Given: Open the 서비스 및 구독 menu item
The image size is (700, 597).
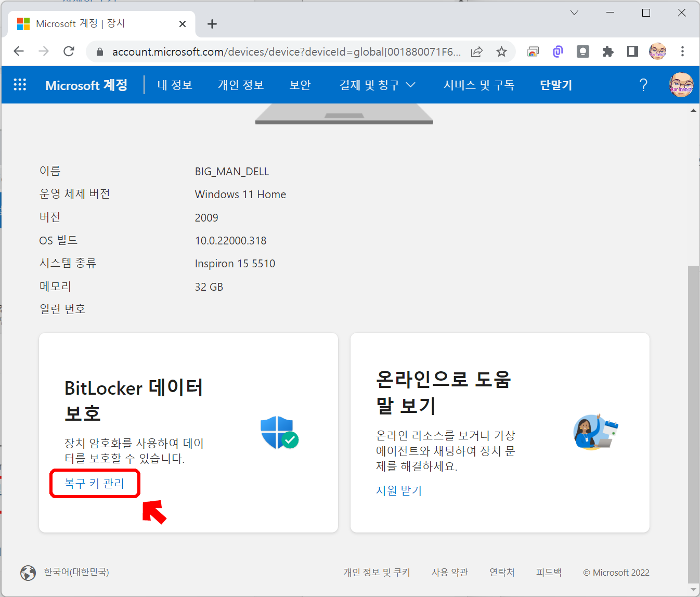Looking at the screenshot, I should [479, 85].
